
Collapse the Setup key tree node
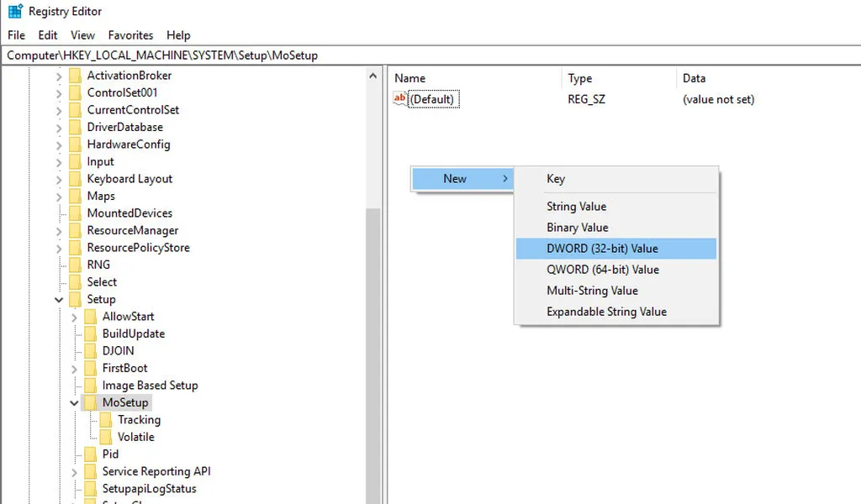(x=59, y=300)
